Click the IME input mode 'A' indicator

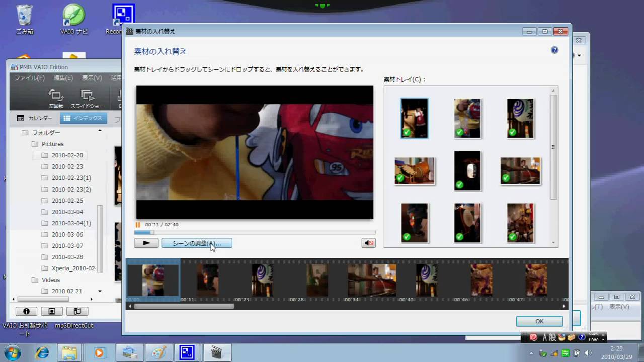[x=545, y=337]
